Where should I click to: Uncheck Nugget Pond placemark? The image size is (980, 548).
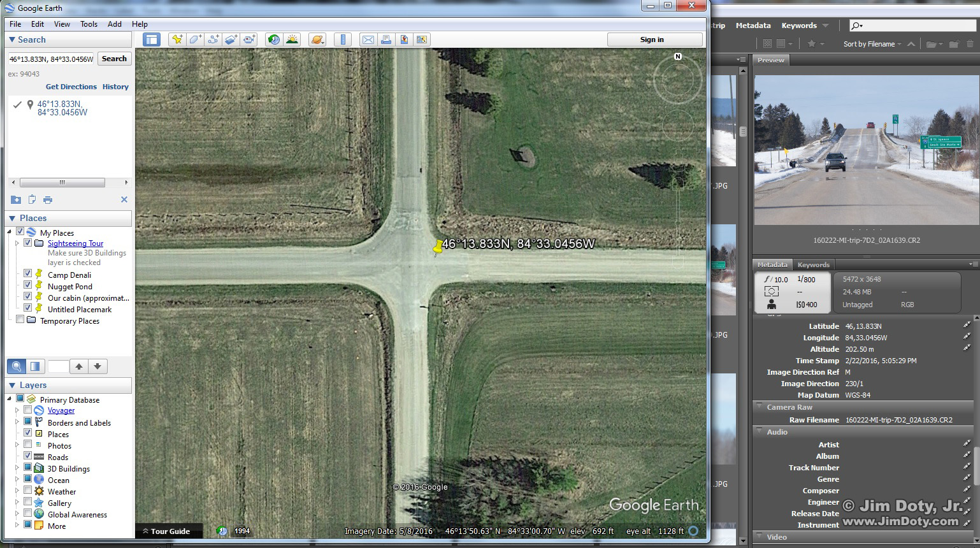[27, 285]
